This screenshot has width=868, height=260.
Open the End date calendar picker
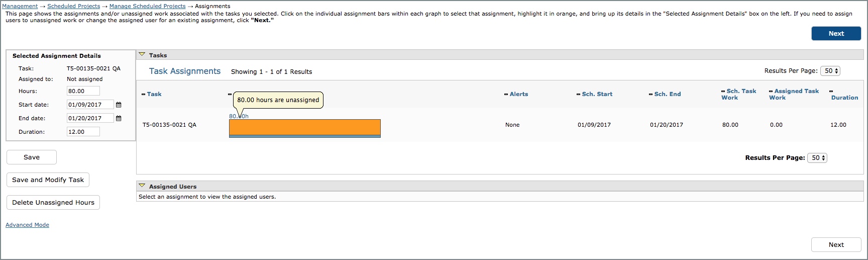tap(119, 118)
